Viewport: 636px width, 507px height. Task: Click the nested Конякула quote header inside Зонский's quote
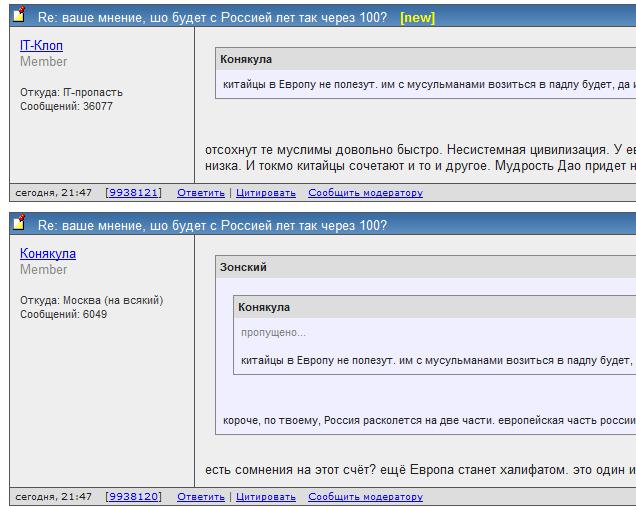(264, 308)
